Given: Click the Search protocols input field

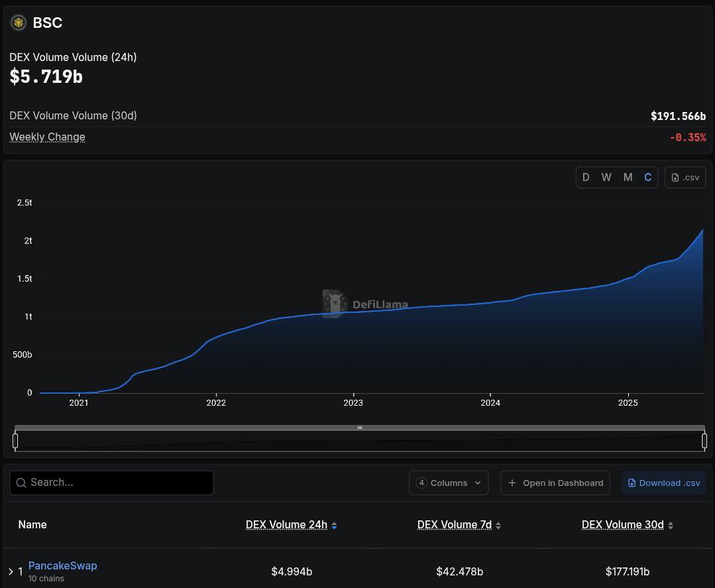Looking at the screenshot, I should click(112, 483).
